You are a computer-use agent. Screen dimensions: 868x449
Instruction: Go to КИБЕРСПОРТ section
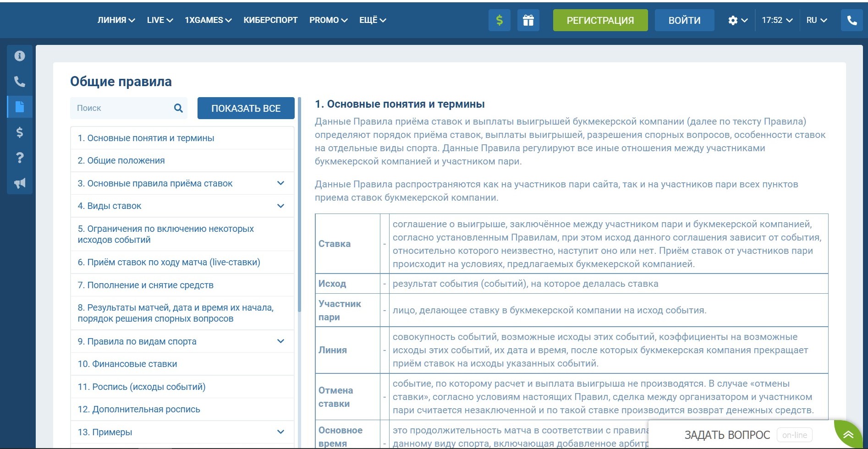tap(270, 20)
